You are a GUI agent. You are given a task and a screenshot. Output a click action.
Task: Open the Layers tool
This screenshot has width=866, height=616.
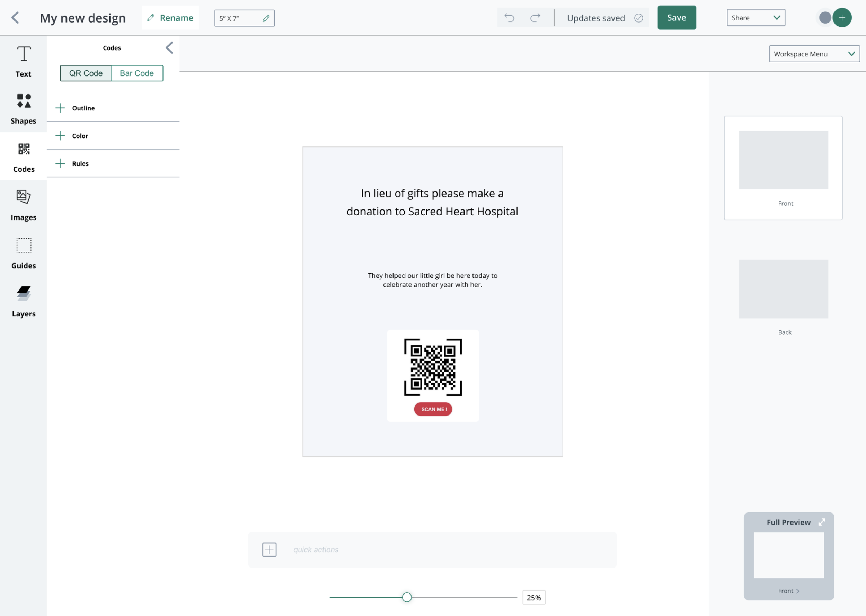pyautogui.click(x=24, y=302)
